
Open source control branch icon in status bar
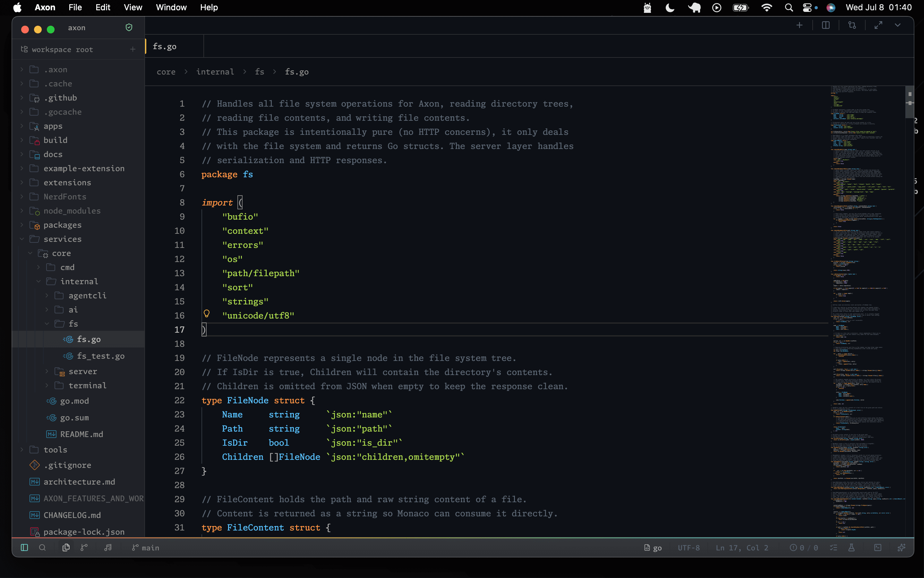(x=84, y=547)
